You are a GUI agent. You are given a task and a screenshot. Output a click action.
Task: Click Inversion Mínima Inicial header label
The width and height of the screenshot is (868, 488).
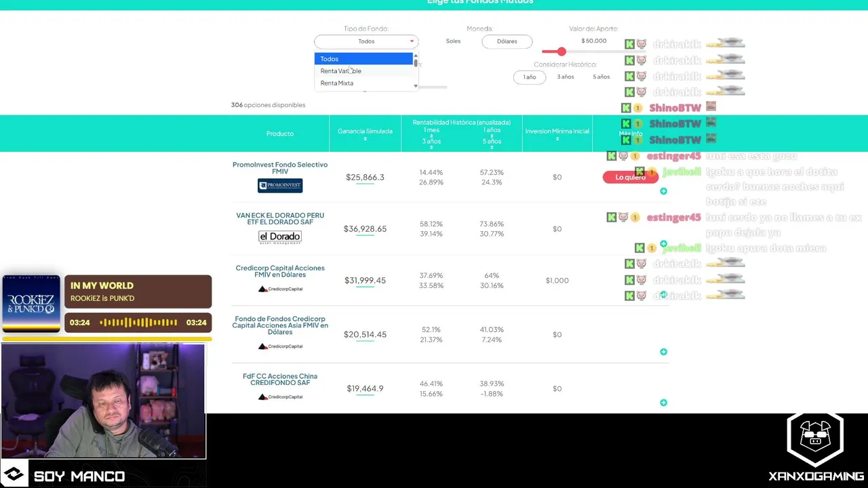(557, 131)
